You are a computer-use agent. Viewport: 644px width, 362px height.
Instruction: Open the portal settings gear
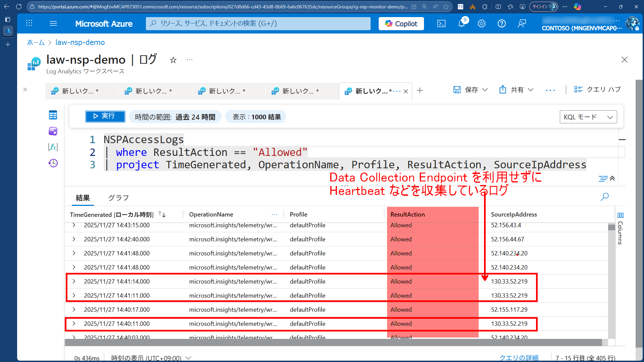(x=482, y=23)
